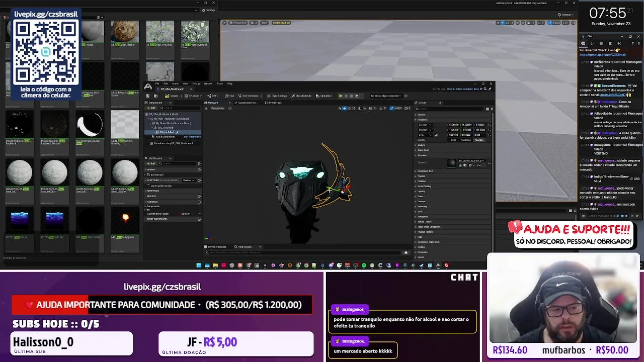Set Mobility to Stationary
Image resolution: width=644 pixels, height=362 pixels.
pyautogui.click(x=466, y=140)
